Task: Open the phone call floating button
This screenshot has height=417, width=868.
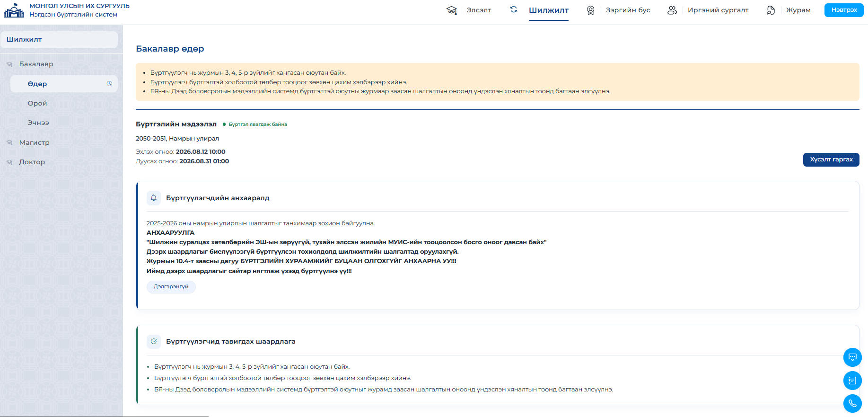Action: [x=852, y=404]
